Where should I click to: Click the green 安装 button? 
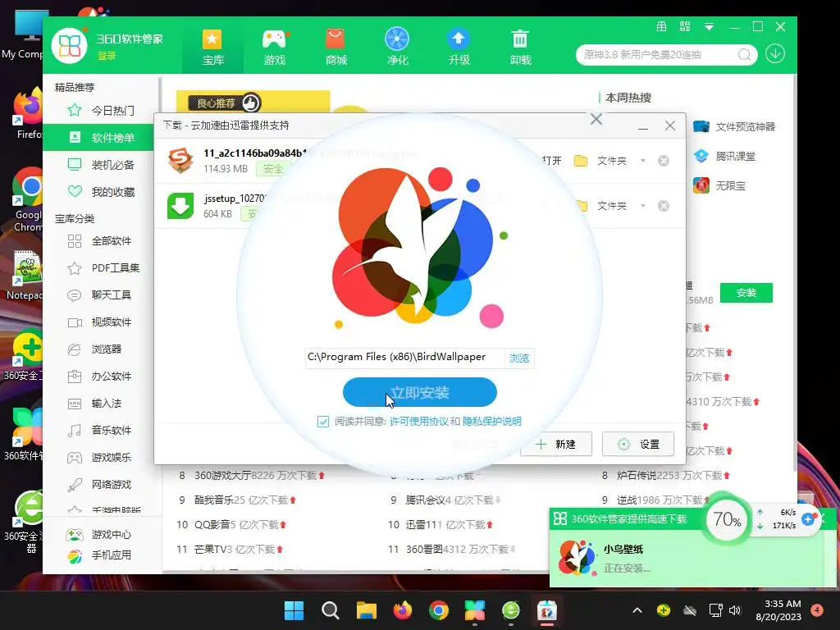(x=746, y=293)
